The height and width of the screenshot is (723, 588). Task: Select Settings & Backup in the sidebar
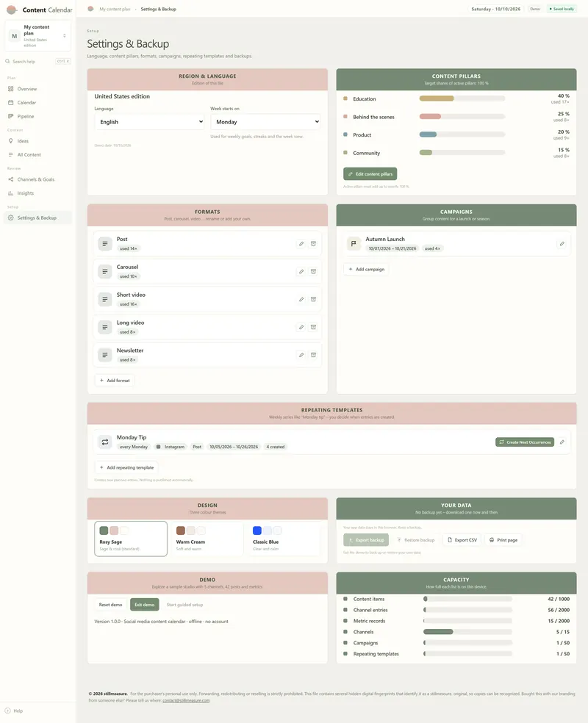(x=37, y=217)
